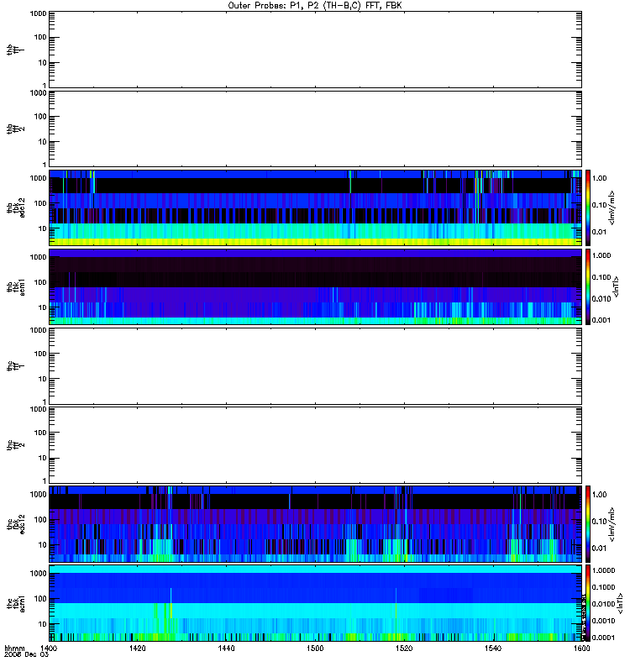Click the 'thc fbk edc12' y-axis label
The width and height of the screenshot is (630, 672).
click(x=16, y=525)
